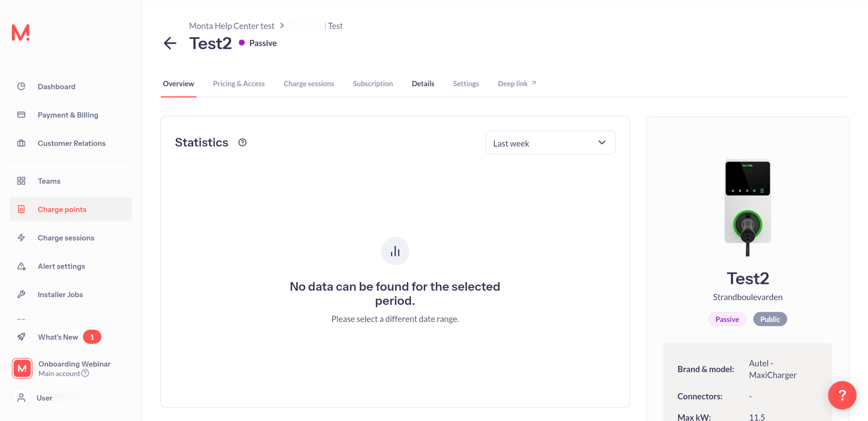Click the Alert settings bell icon
This screenshot has height=421, width=868.
point(21,266)
